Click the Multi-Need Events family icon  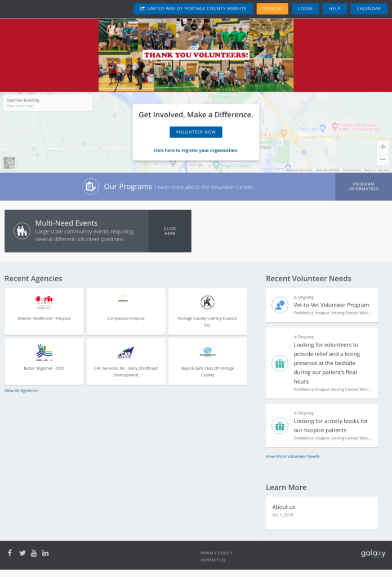tap(22, 231)
